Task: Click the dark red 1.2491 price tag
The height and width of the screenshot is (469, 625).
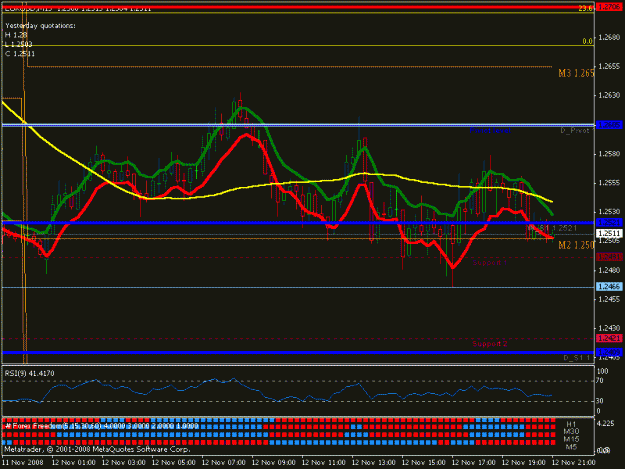Action: pyautogui.click(x=609, y=257)
